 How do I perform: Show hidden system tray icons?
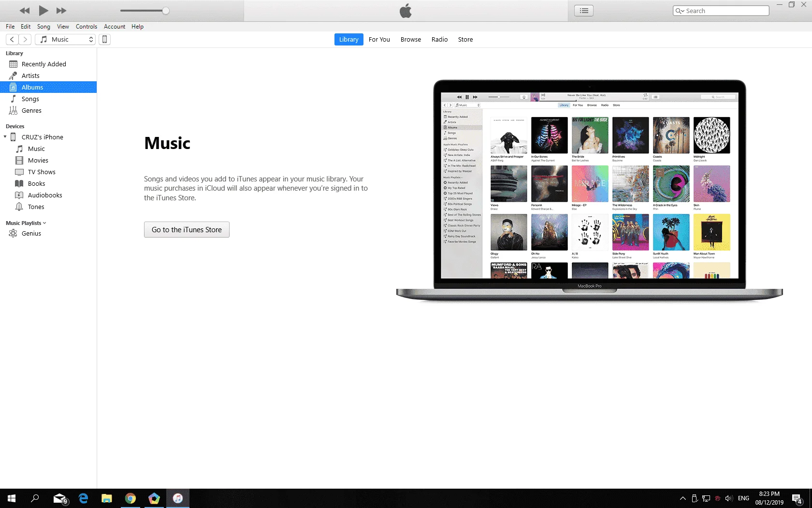point(682,498)
